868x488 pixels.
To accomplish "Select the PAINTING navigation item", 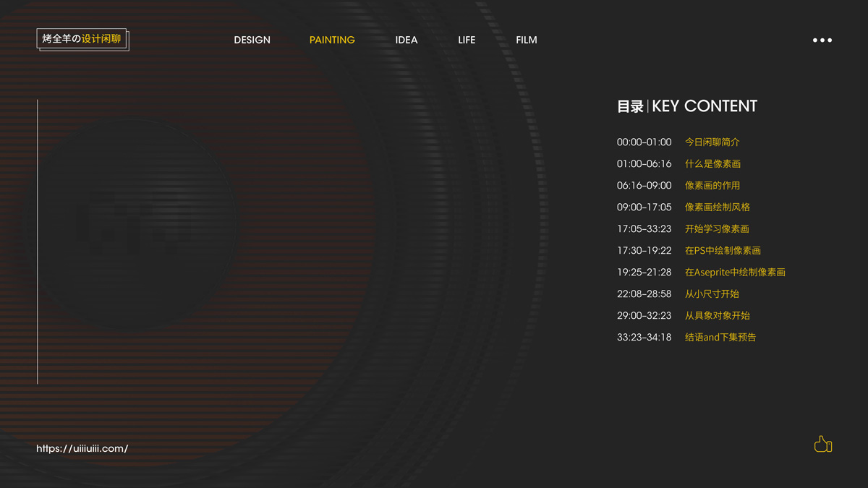I will pos(332,40).
